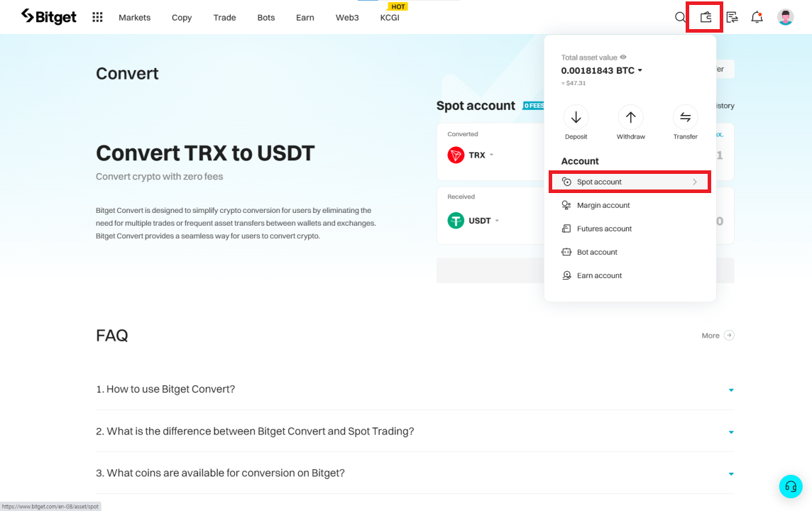The width and height of the screenshot is (812, 511).
Task: Click the Convert page heading
Action: tap(127, 74)
